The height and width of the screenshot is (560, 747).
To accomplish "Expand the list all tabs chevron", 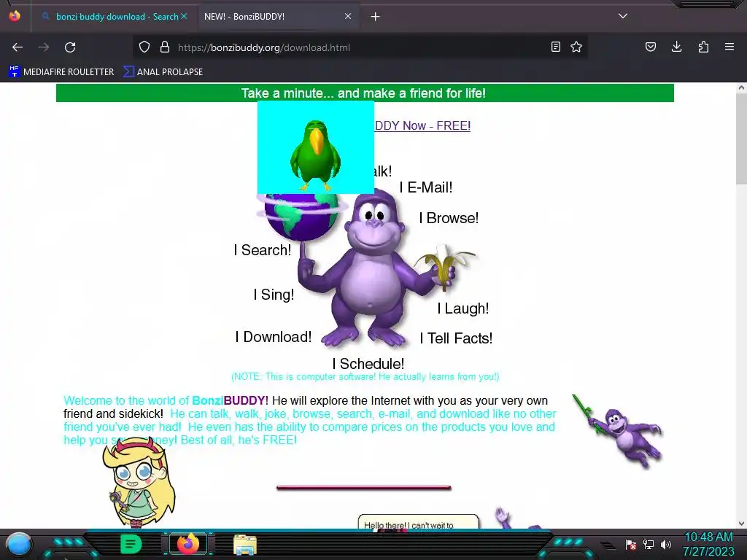I will [623, 16].
